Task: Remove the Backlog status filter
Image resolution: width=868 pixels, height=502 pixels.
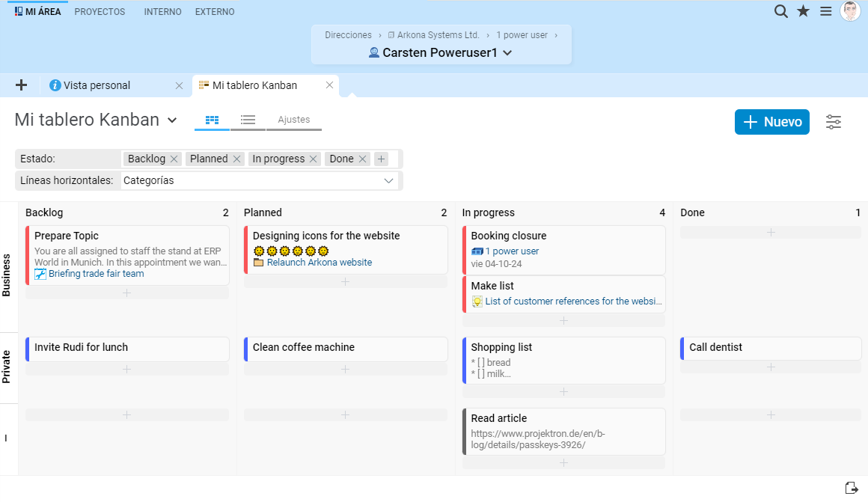Action: pyautogui.click(x=174, y=159)
